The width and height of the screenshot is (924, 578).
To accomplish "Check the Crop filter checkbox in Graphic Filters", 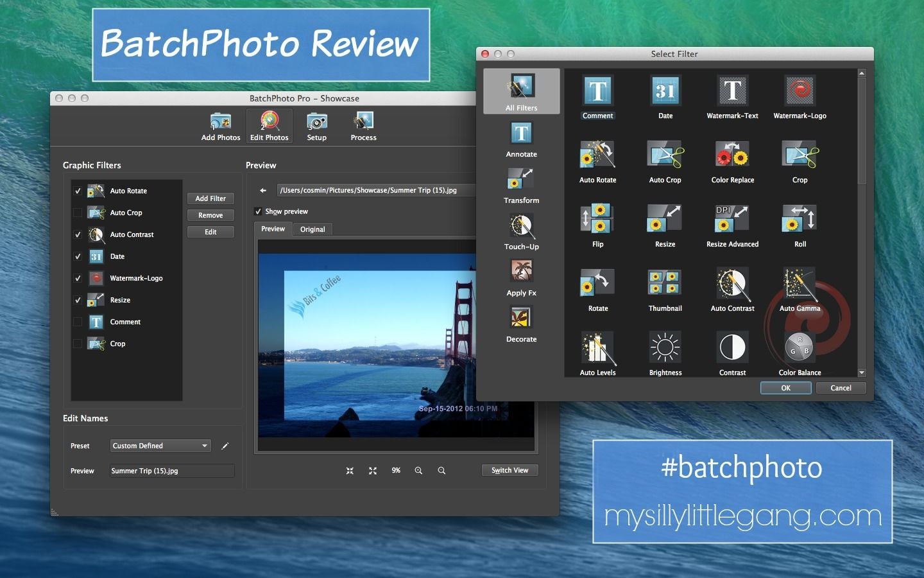I will coord(78,344).
